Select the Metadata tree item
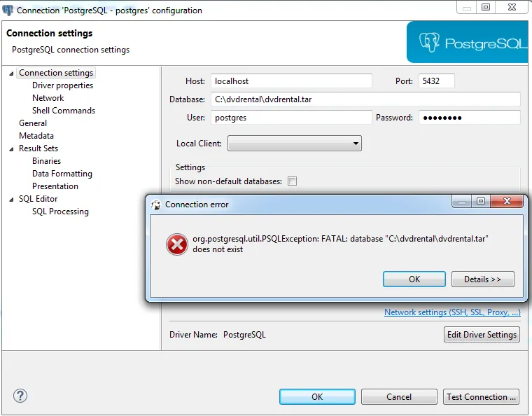Image resolution: width=532 pixels, height=416 pixels. click(36, 135)
